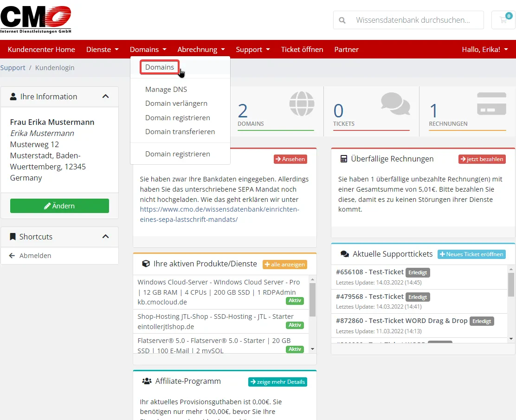Select Manage DNS from dropdown
The image size is (516, 420).
[166, 90]
